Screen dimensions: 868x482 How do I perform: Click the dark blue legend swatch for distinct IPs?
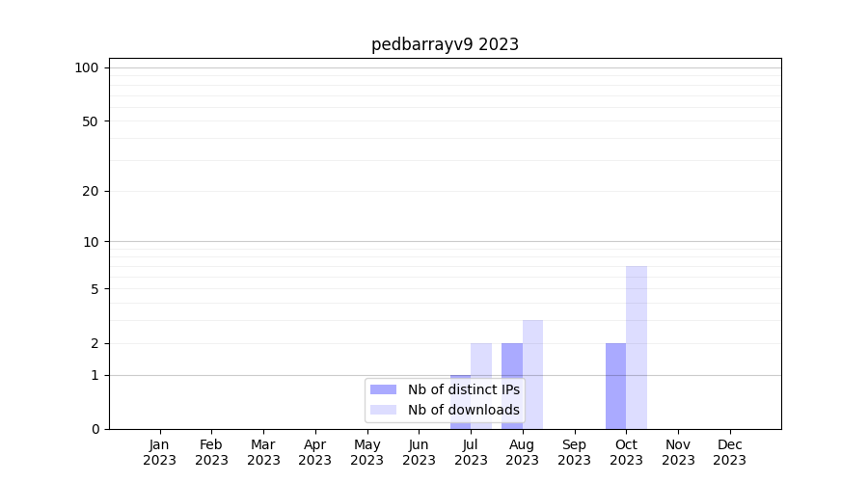pos(384,389)
